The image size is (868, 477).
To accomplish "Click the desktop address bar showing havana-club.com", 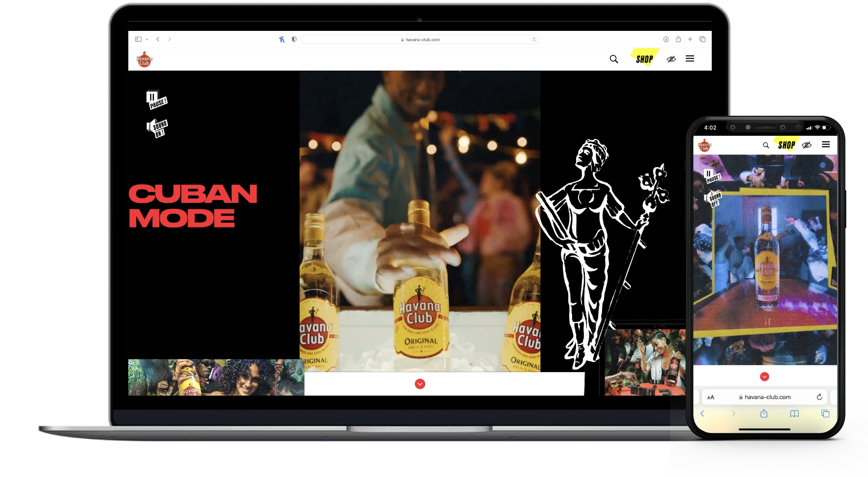I will (x=420, y=40).
